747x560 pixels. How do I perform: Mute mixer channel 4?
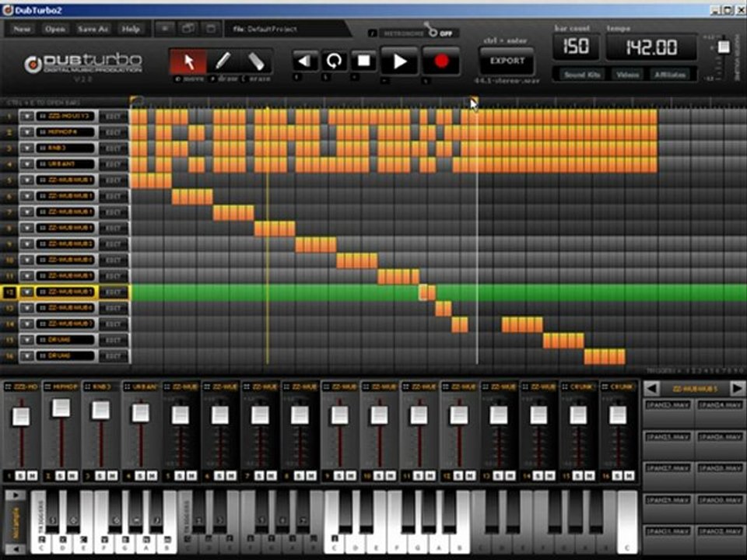152,476
